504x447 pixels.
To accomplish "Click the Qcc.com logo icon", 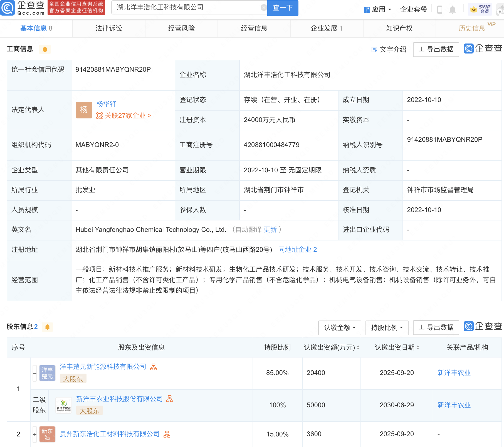I will tap(8, 8).
